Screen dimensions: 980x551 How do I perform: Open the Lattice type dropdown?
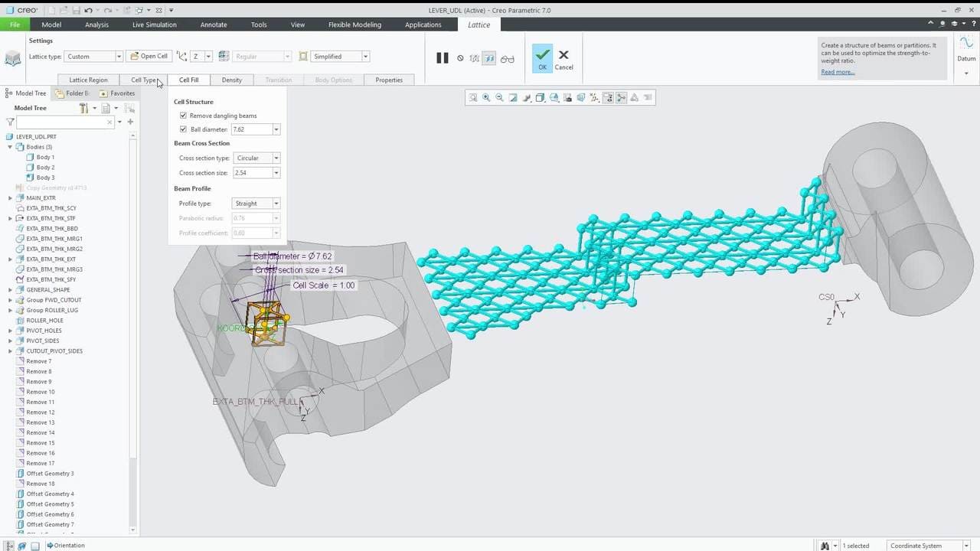(x=119, y=57)
